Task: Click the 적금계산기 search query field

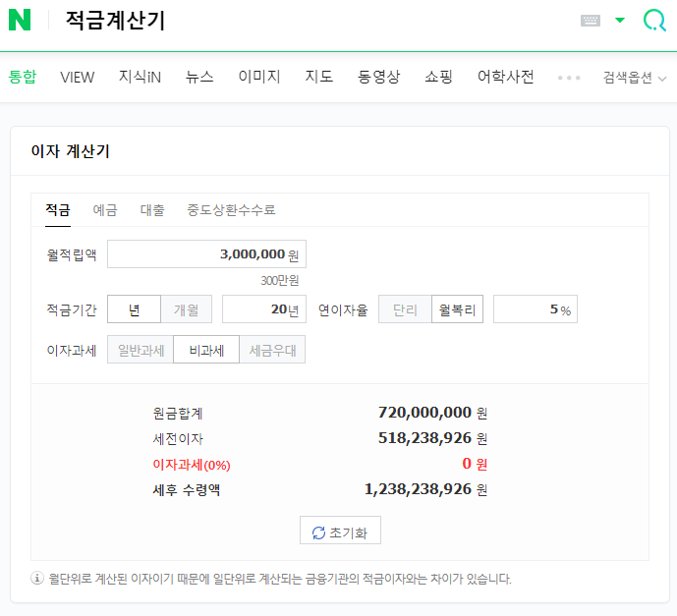Action: pos(115,21)
